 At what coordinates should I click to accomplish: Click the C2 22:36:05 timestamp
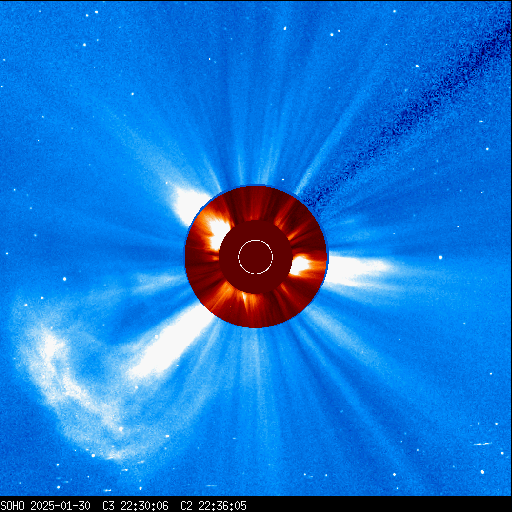[x=213, y=506]
